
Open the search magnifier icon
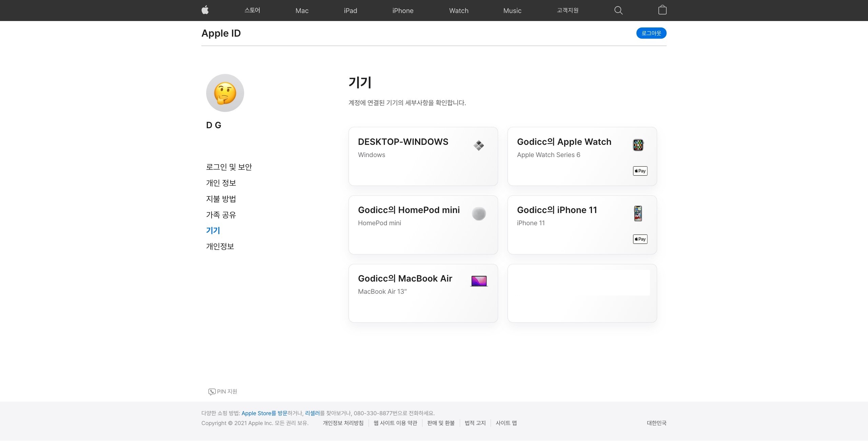click(618, 11)
